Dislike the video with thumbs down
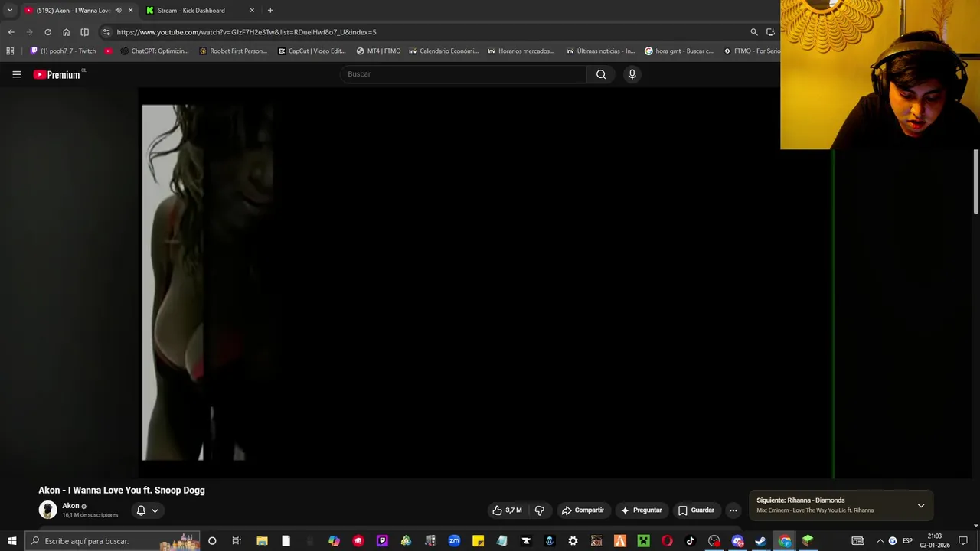The height and width of the screenshot is (551, 980). point(540,510)
